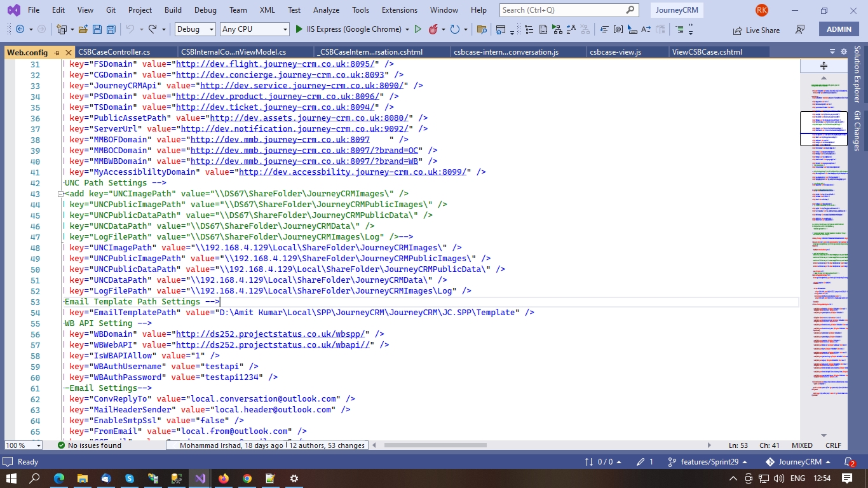The image size is (868, 488).
Task: Click the ADMIN account button
Action: click(x=839, y=29)
